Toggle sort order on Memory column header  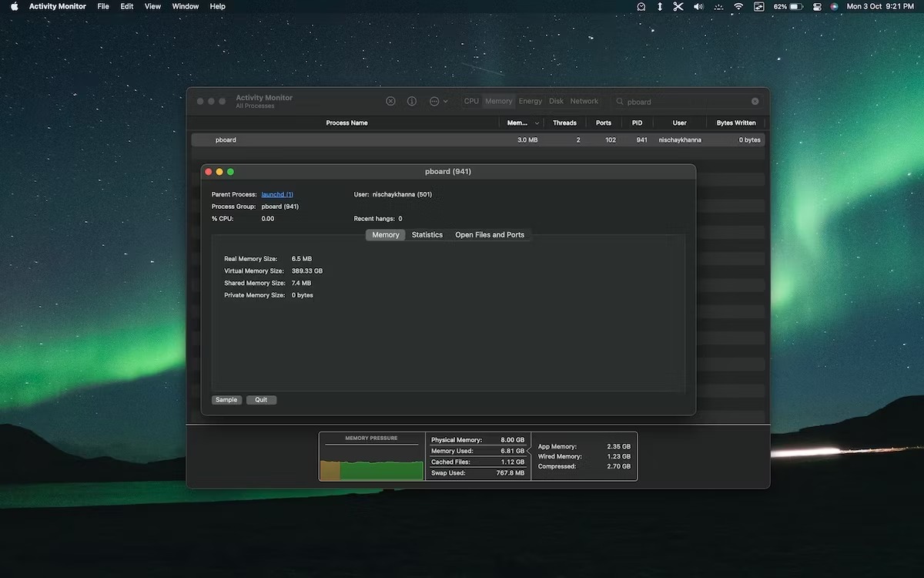click(x=523, y=123)
